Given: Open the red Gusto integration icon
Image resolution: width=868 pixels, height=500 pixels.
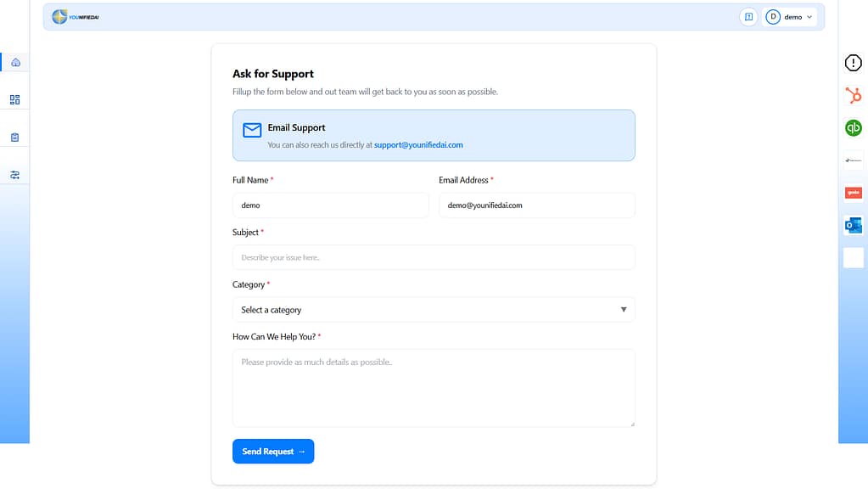Looking at the screenshot, I should pos(853,193).
